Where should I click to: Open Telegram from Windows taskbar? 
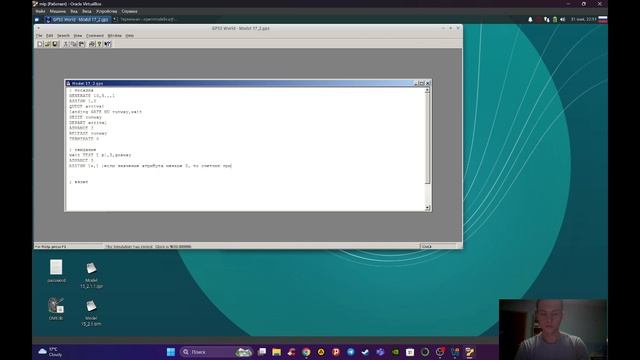point(351,352)
